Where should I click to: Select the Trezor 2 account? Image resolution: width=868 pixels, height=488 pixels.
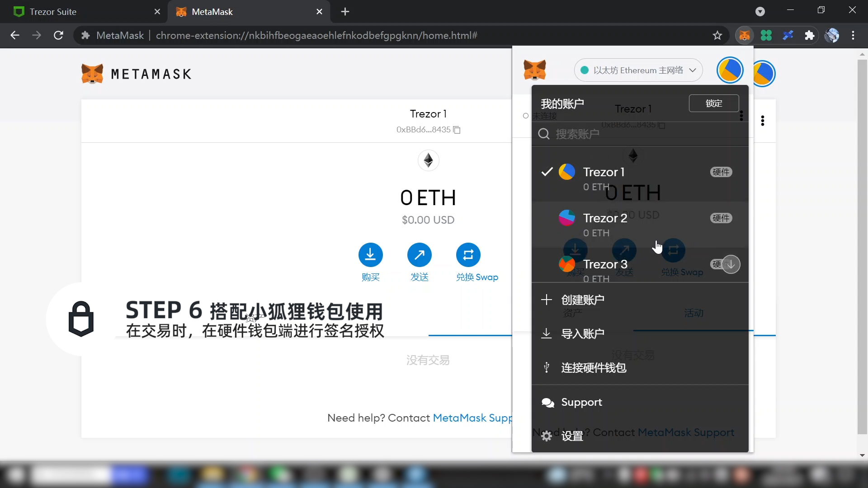pyautogui.click(x=640, y=225)
